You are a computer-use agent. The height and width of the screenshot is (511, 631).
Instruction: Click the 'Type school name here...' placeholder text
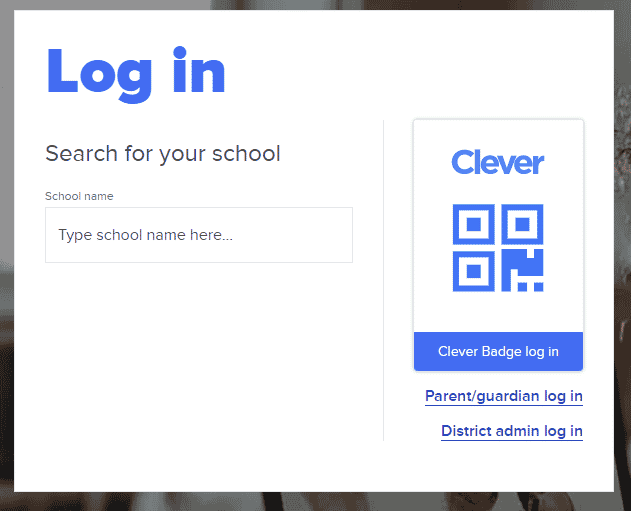click(146, 235)
